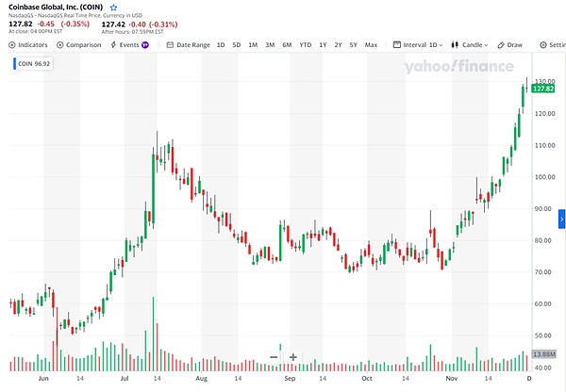Open the Comparison tool
The image size is (566, 392).
click(79, 44)
